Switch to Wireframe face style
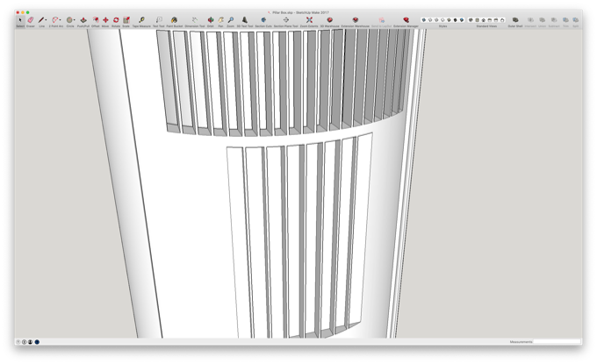This screenshot has height=364, width=597. (x=436, y=20)
